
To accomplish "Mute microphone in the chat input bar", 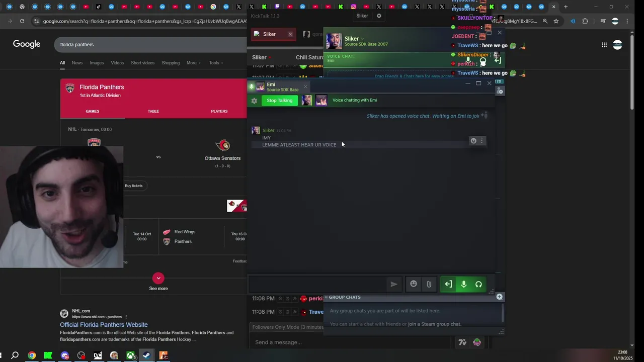I will pos(463,284).
